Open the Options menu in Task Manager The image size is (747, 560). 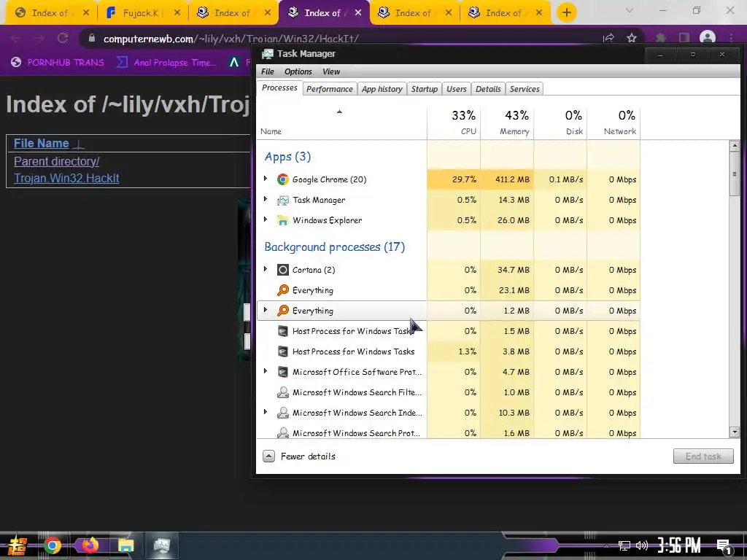point(298,71)
